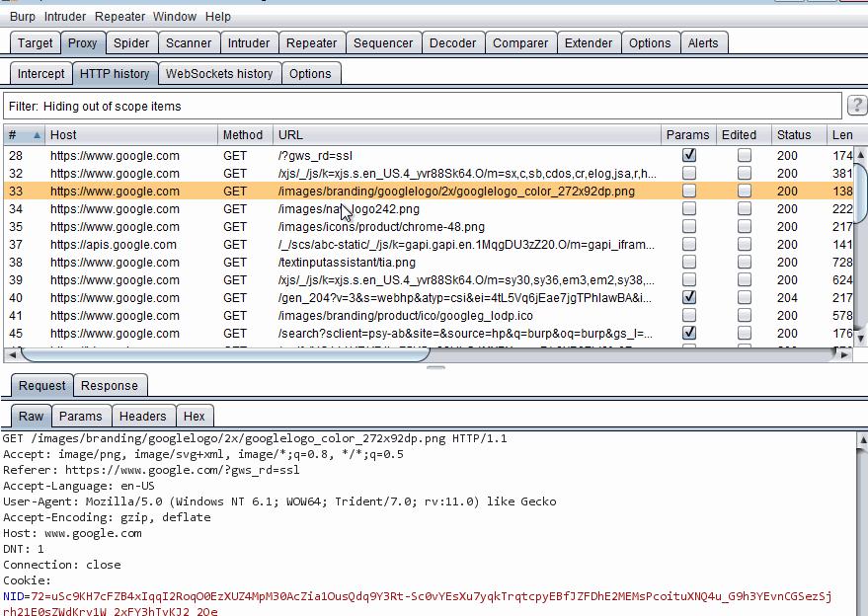Switch to the Hex view tab
868x616 pixels.
point(195,417)
